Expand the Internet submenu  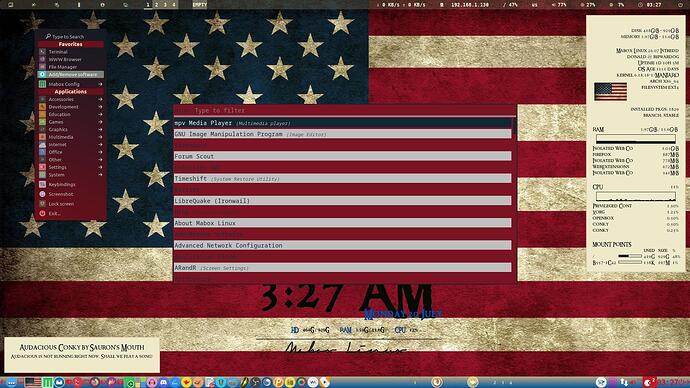70,144
